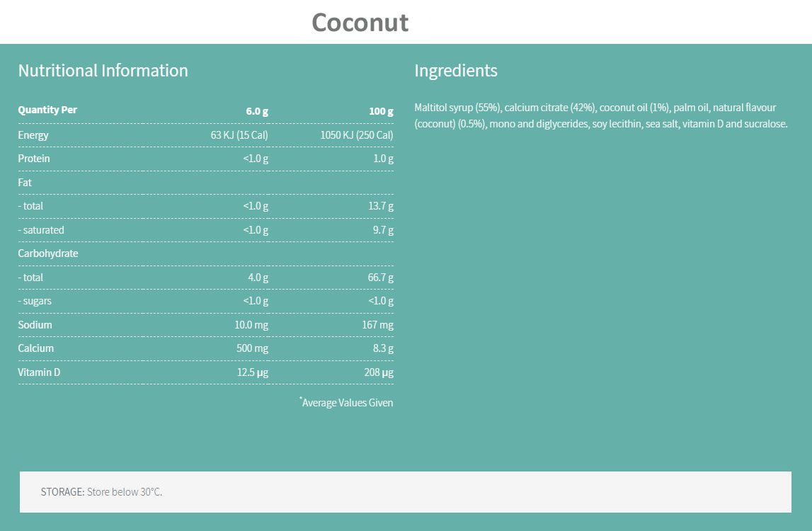Viewport: 812px width, 531px height.
Task: Click the 66.7 g carbohydrate value
Action: [x=380, y=278]
